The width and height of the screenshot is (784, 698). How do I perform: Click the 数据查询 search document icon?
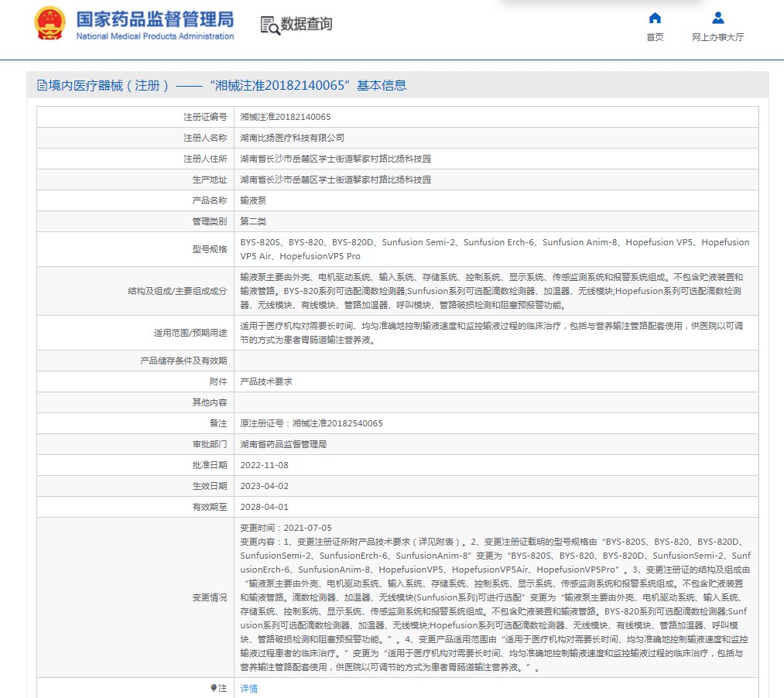click(x=270, y=25)
